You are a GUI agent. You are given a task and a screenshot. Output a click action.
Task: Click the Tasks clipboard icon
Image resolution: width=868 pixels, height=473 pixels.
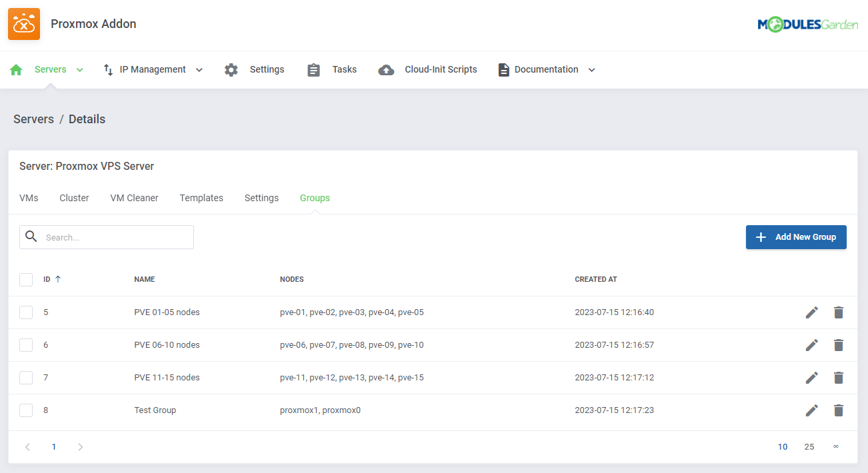pyautogui.click(x=313, y=70)
